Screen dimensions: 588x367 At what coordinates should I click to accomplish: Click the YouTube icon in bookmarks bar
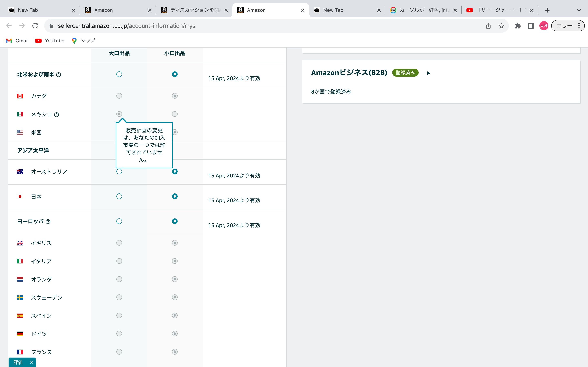pyautogui.click(x=38, y=41)
